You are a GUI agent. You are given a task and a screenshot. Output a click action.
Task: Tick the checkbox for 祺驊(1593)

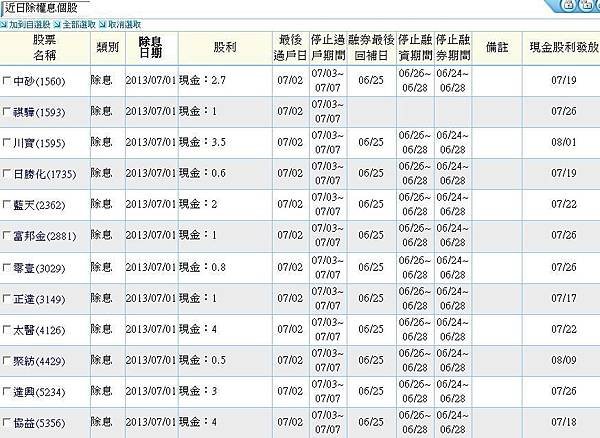click(x=6, y=112)
